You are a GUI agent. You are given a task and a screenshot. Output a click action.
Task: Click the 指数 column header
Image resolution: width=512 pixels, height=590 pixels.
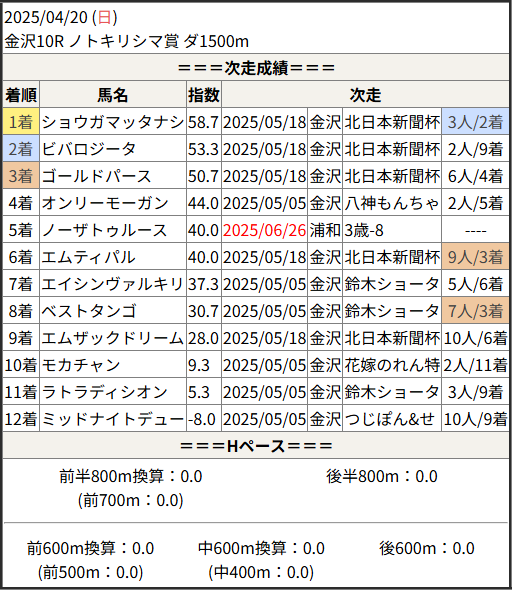(x=204, y=95)
